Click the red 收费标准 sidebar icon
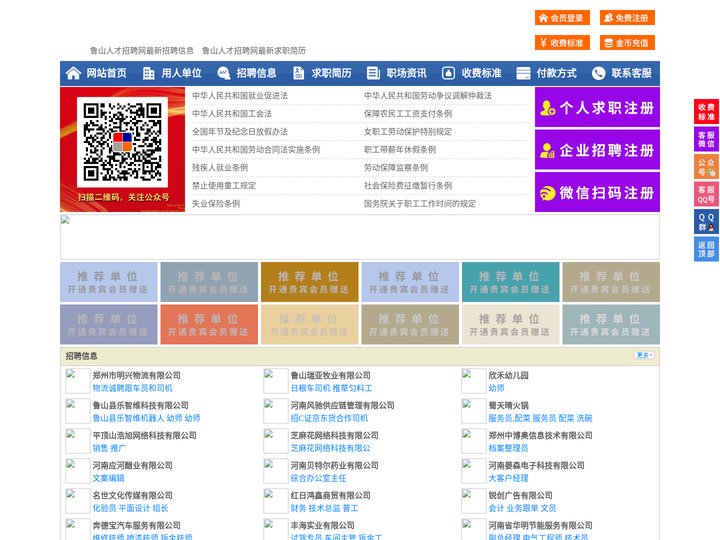 click(706, 112)
